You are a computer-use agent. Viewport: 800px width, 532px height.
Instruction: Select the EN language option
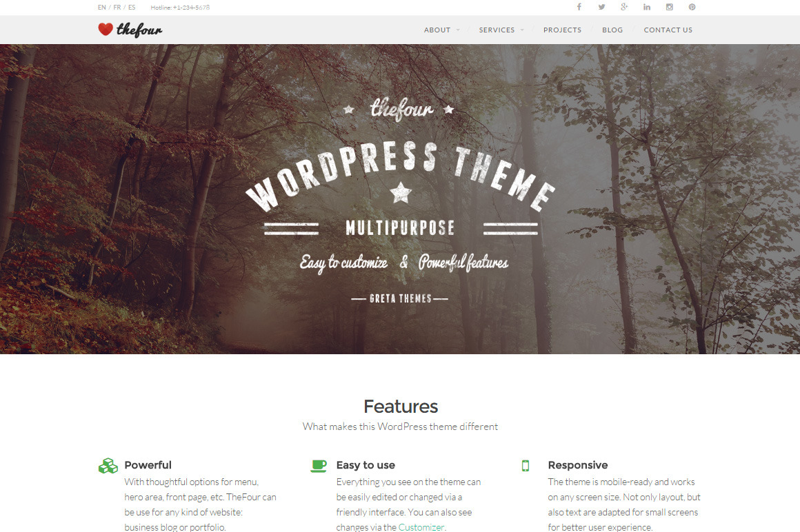[x=102, y=8]
